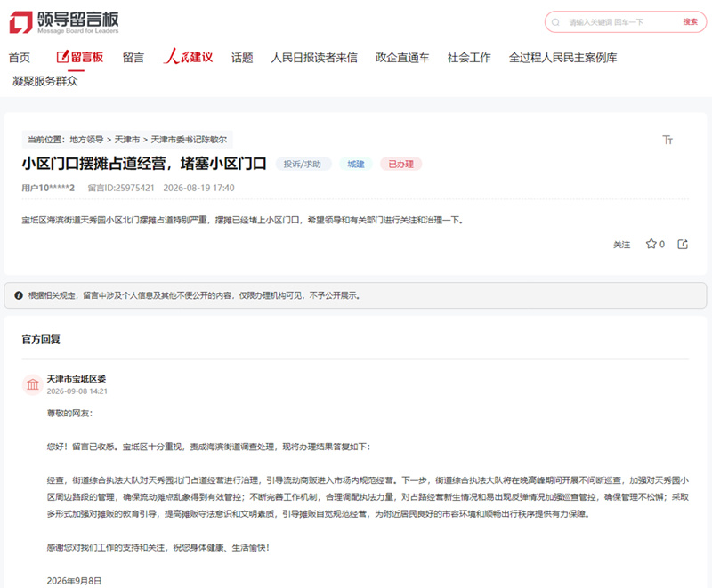
Task: Open 人民日报读者来信 navigation item
Action: (314, 58)
